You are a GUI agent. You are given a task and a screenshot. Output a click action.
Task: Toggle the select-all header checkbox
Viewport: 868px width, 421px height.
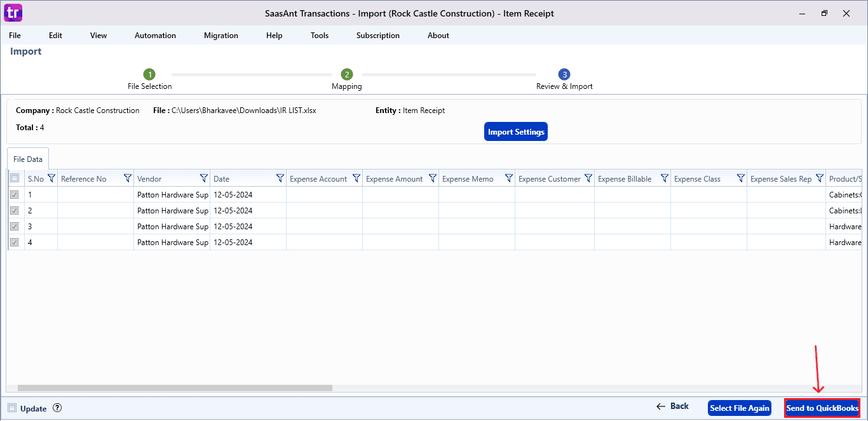click(x=15, y=178)
